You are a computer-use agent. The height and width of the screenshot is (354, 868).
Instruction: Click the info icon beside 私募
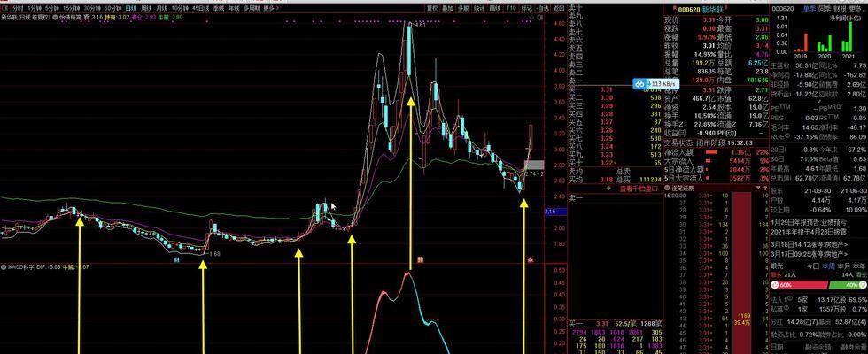(786, 307)
